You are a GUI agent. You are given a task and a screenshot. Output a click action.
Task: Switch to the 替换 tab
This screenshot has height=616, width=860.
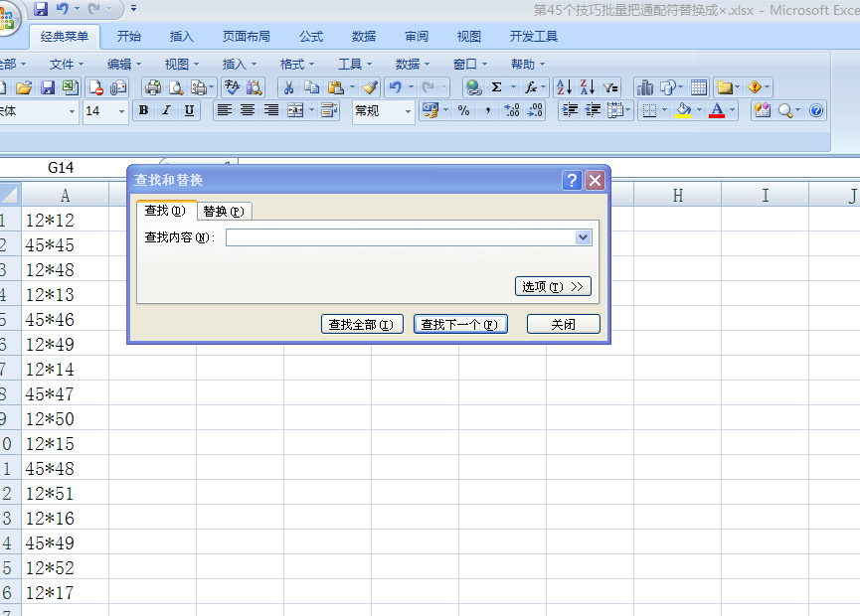point(225,211)
